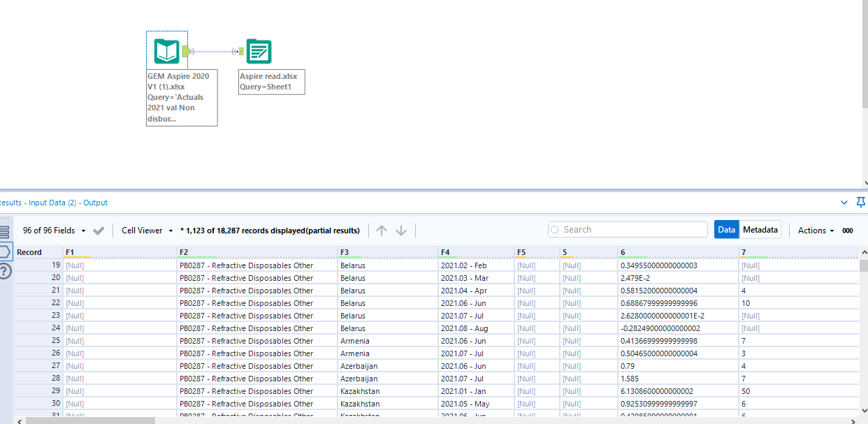The image size is (868, 424).
Task: Click inside the Search field
Action: click(x=628, y=230)
